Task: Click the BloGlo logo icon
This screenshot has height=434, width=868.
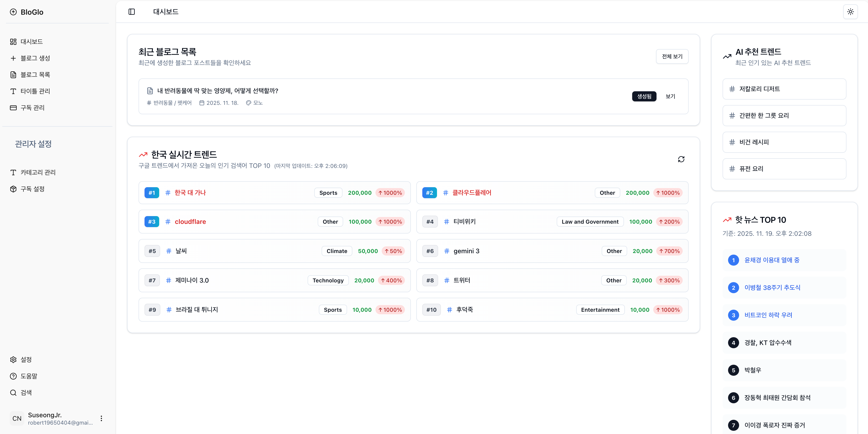Action: (x=13, y=12)
